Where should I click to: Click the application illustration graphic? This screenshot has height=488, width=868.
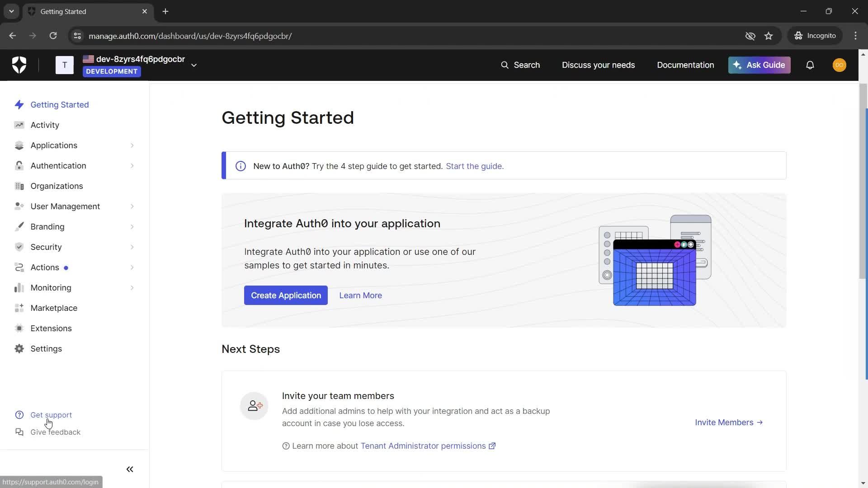coord(655,260)
